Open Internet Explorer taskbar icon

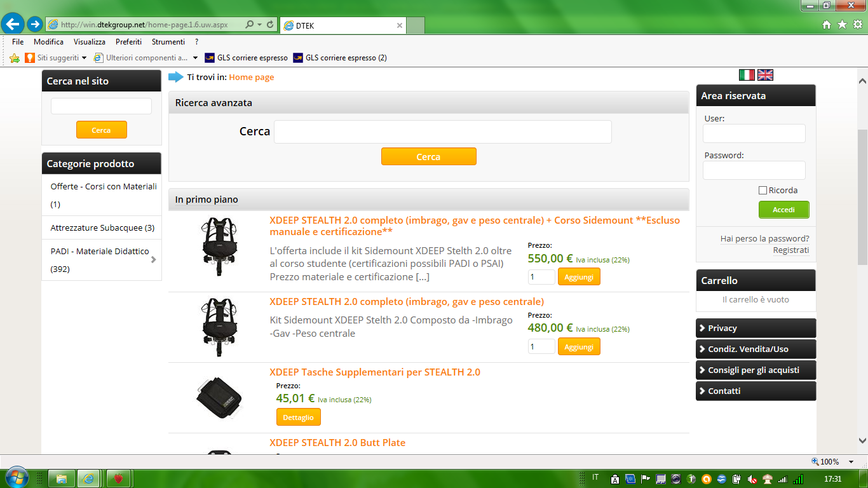[x=89, y=478]
